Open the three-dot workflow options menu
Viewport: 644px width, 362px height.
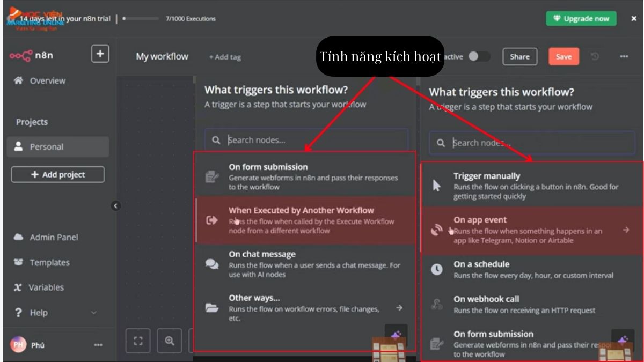pyautogui.click(x=624, y=56)
